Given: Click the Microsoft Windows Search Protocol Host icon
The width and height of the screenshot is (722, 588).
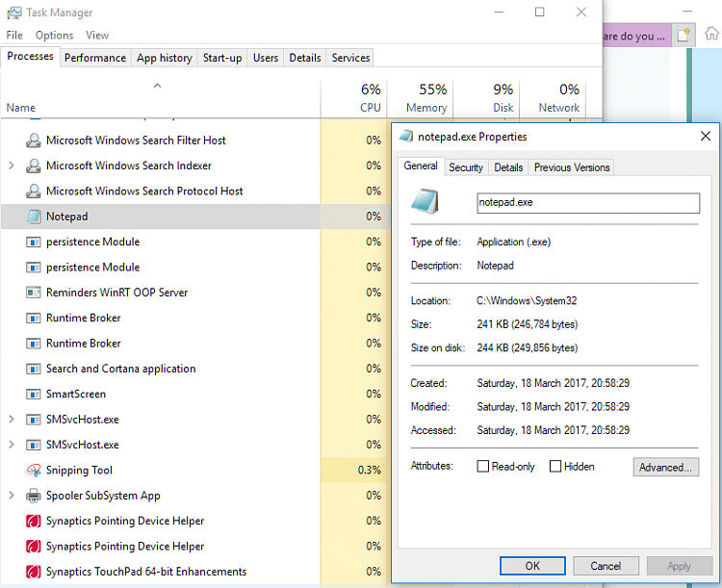Looking at the screenshot, I should (33, 191).
